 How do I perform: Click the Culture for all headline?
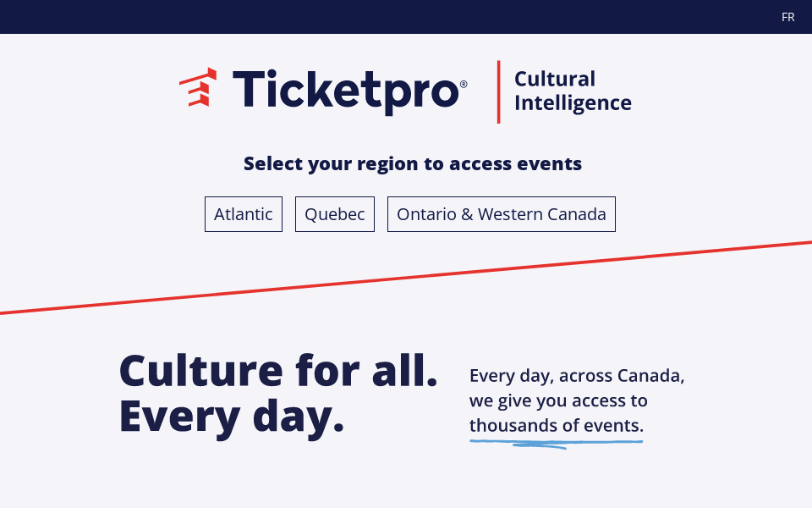[x=279, y=370]
